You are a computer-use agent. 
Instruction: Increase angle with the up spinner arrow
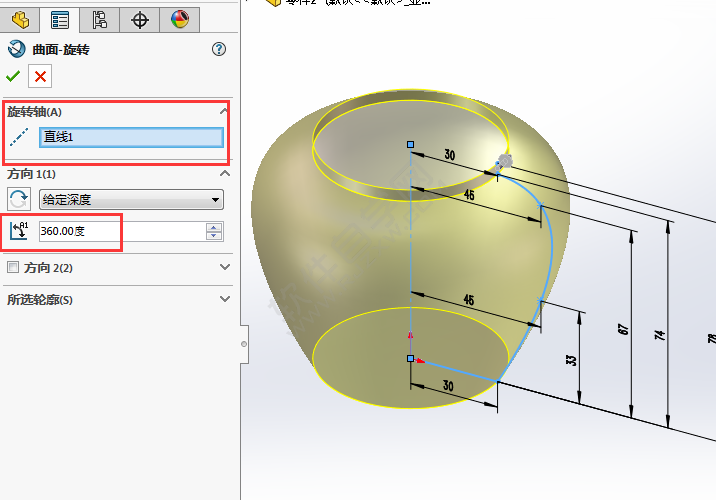click(214, 227)
